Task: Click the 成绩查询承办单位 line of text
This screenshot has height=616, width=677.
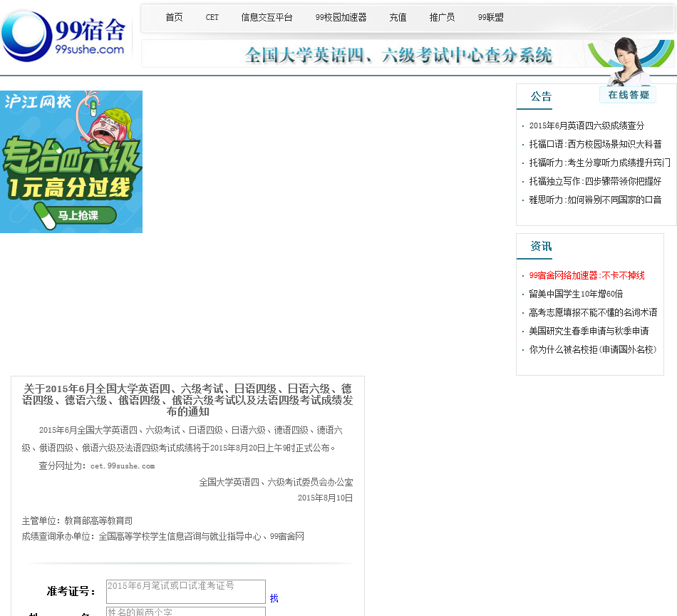Action: pos(162,536)
